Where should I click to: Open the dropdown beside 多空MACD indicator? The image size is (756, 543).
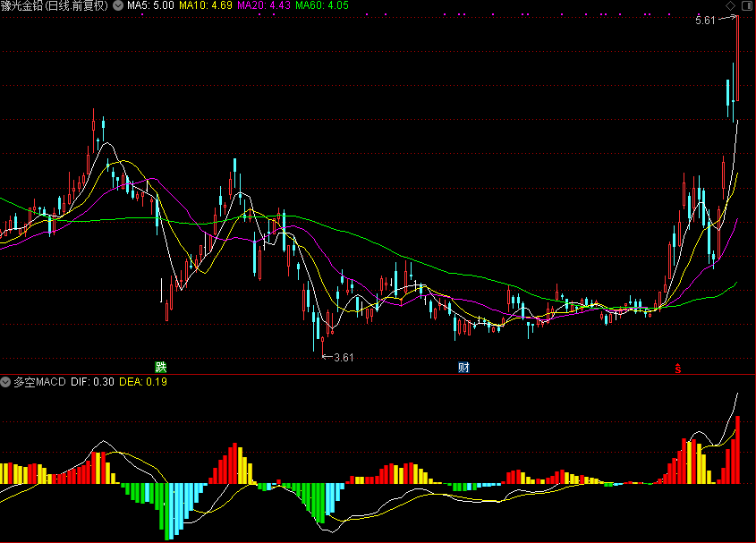click(5, 382)
